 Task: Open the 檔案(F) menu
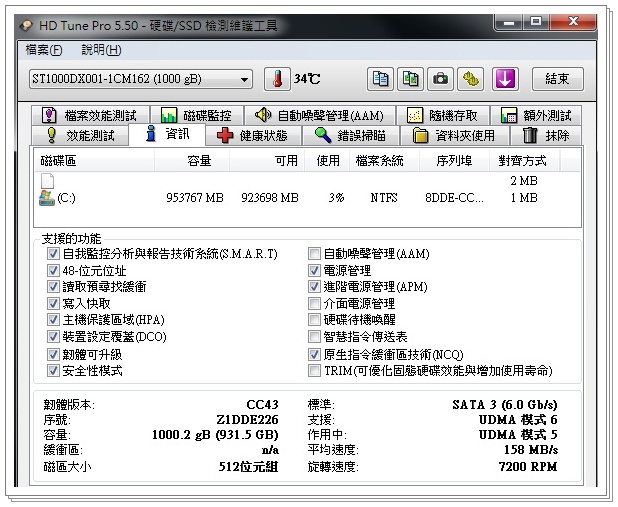[x=44, y=50]
